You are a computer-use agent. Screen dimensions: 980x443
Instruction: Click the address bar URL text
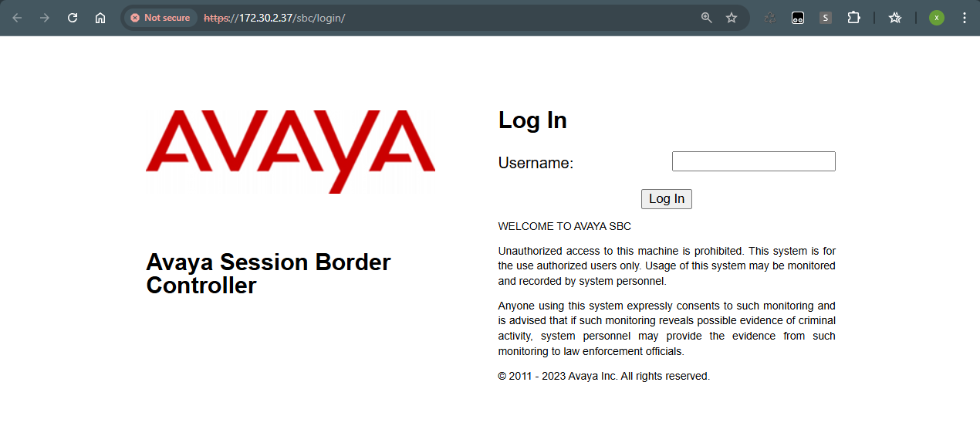(293, 18)
